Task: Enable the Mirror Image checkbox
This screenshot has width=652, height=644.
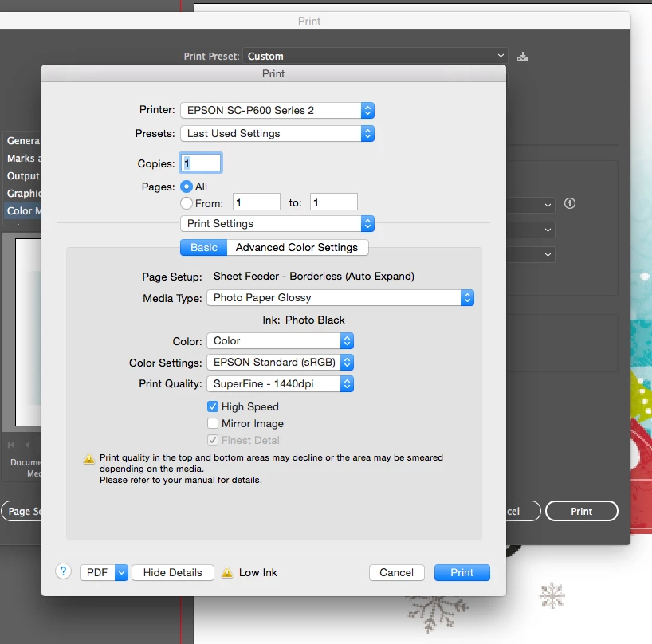Action: click(213, 423)
